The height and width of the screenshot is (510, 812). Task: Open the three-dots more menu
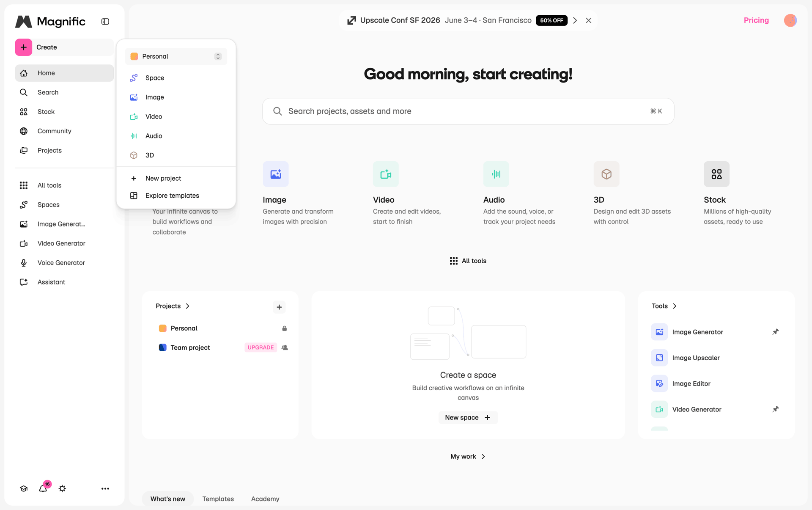(x=105, y=488)
